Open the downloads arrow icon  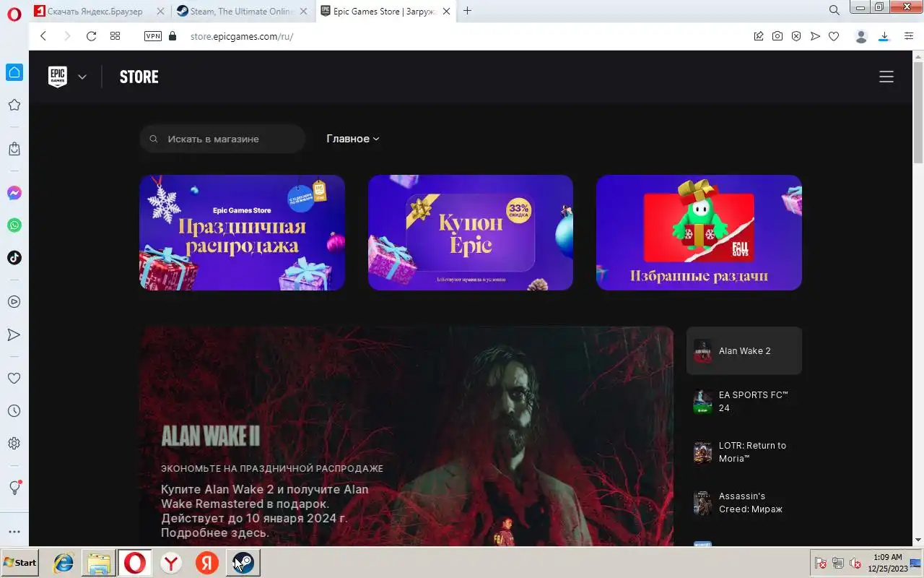pyautogui.click(x=884, y=36)
